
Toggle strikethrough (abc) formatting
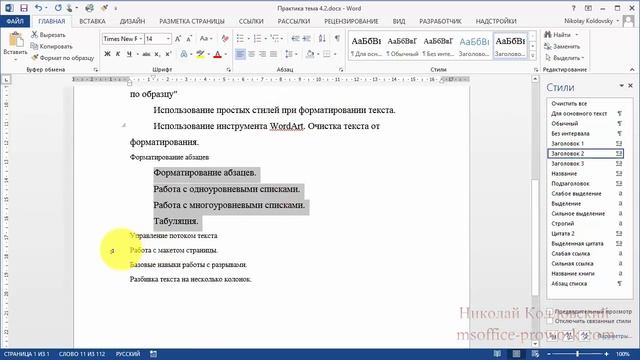click(x=146, y=54)
